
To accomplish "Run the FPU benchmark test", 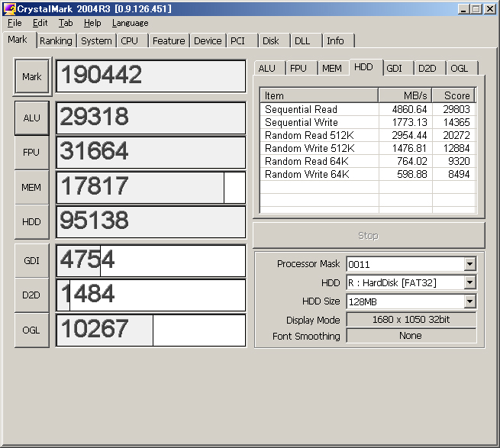I will [32, 153].
